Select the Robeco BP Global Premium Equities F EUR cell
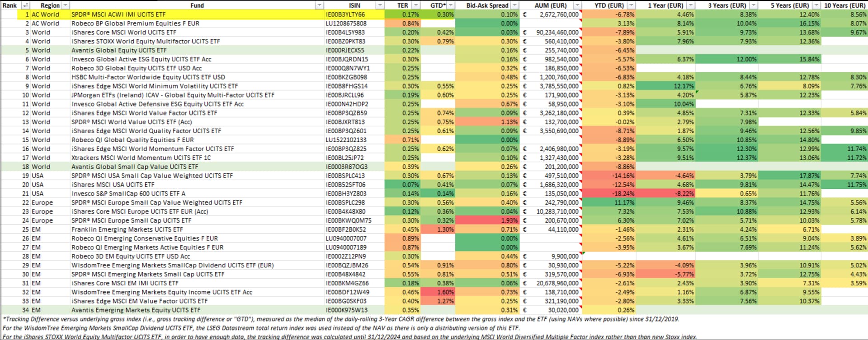Image resolution: width=868 pixels, height=340 pixels. pos(197,23)
